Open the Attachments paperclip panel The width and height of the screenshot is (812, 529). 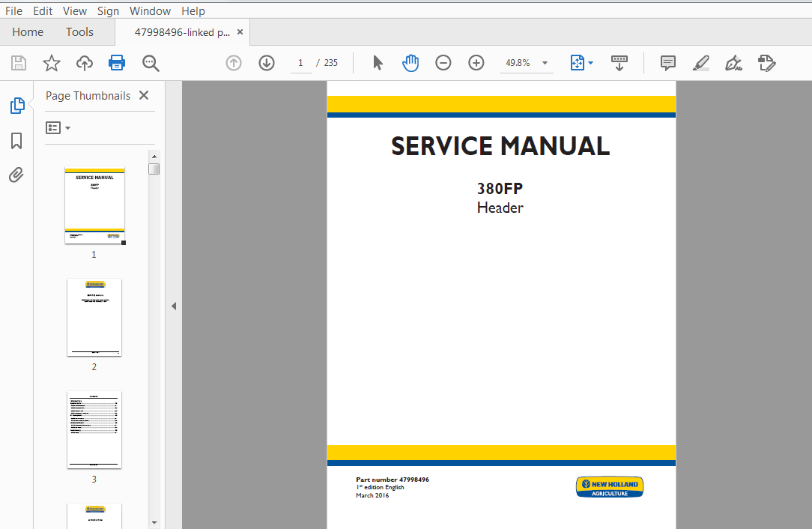click(16, 175)
